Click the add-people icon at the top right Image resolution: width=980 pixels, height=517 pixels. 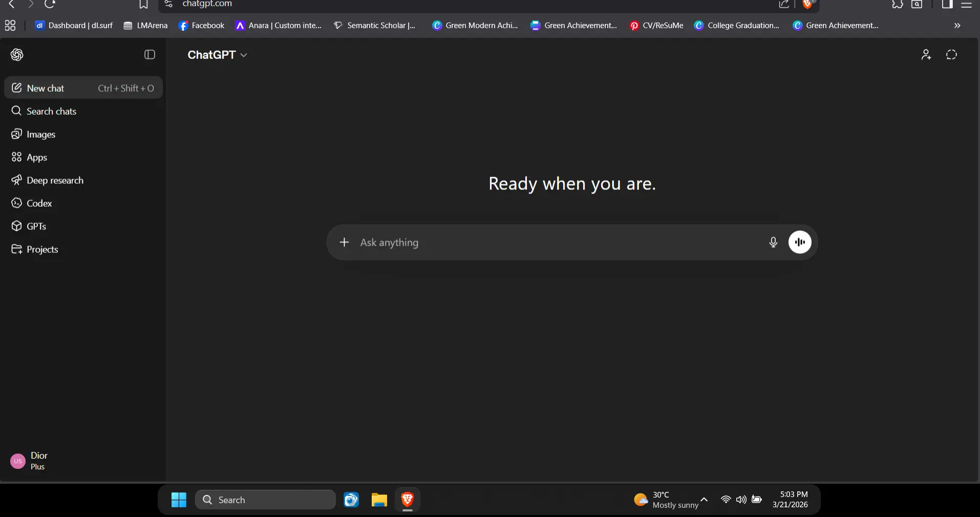pos(926,55)
